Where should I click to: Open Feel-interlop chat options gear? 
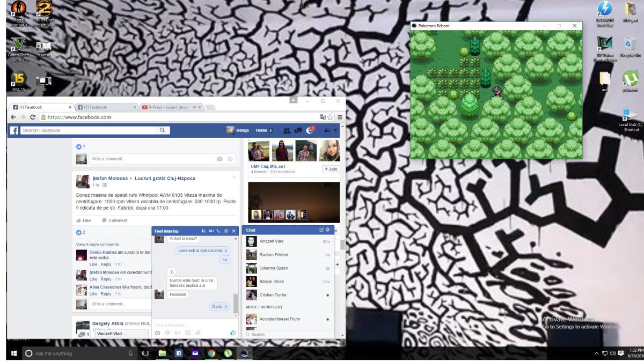click(226, 231)
